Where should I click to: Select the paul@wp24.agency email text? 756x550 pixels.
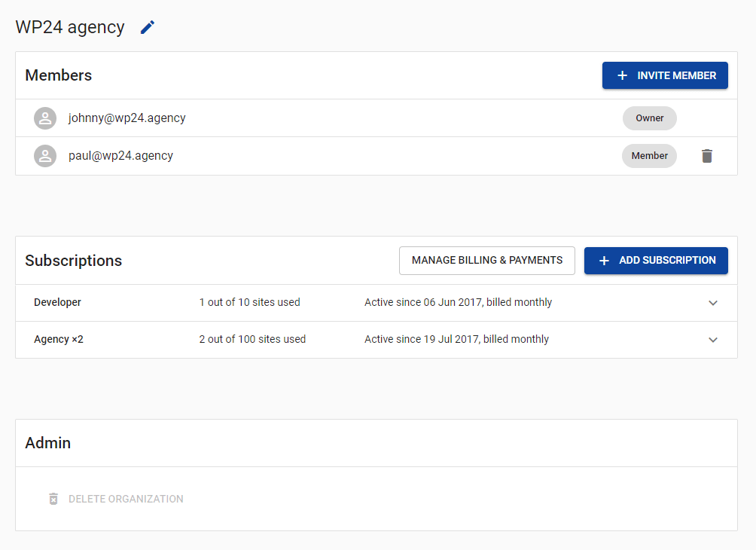point(120,156)
